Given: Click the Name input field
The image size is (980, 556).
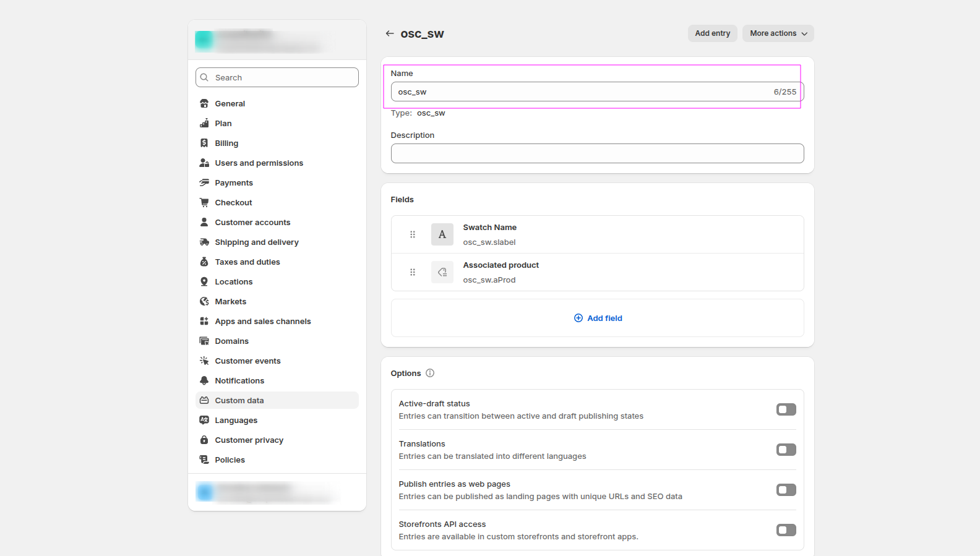Looking at the screenshot, I should [x=598, y=92].
